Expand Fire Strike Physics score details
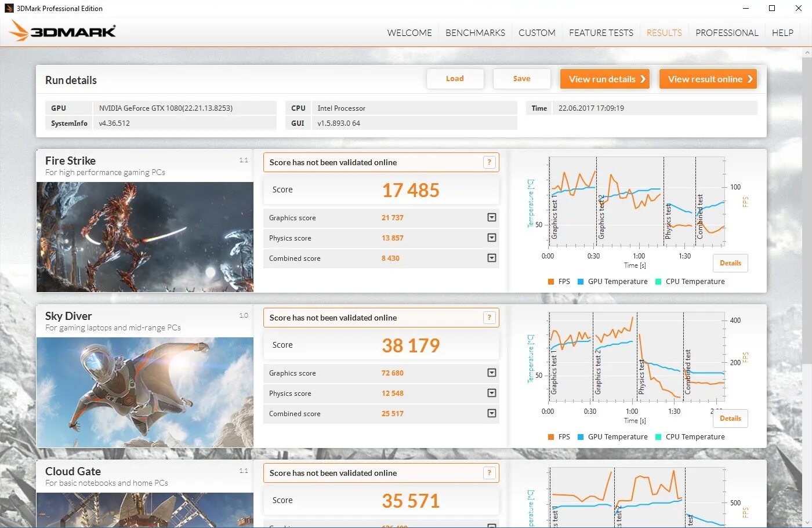The height and width of the screenshot is (528, 812). [492, 238]
